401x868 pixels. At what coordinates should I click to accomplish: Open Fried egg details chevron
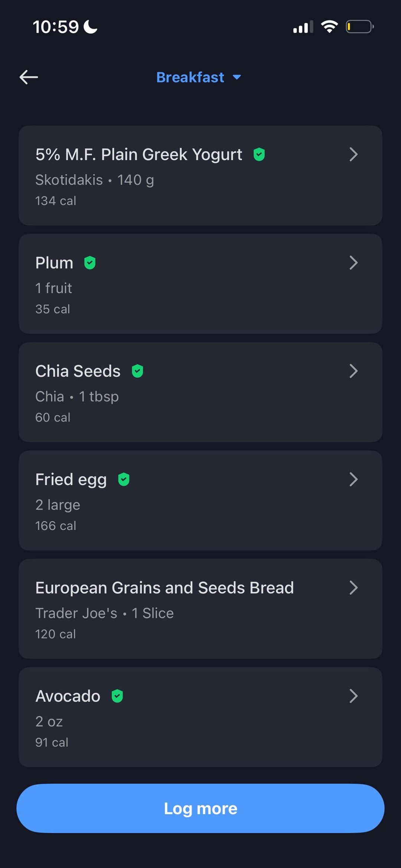(353, 479)
